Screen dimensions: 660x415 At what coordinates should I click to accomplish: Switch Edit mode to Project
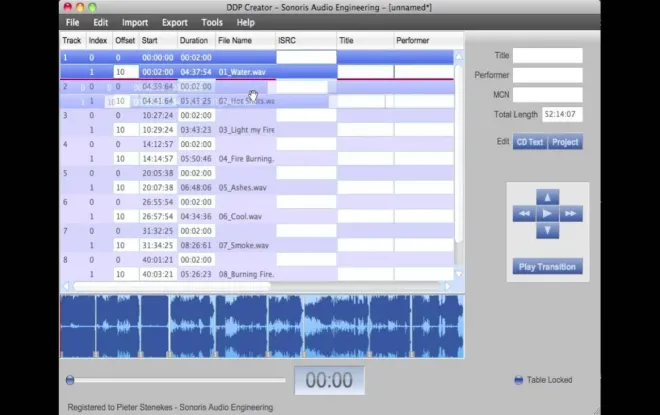point(565,142)
